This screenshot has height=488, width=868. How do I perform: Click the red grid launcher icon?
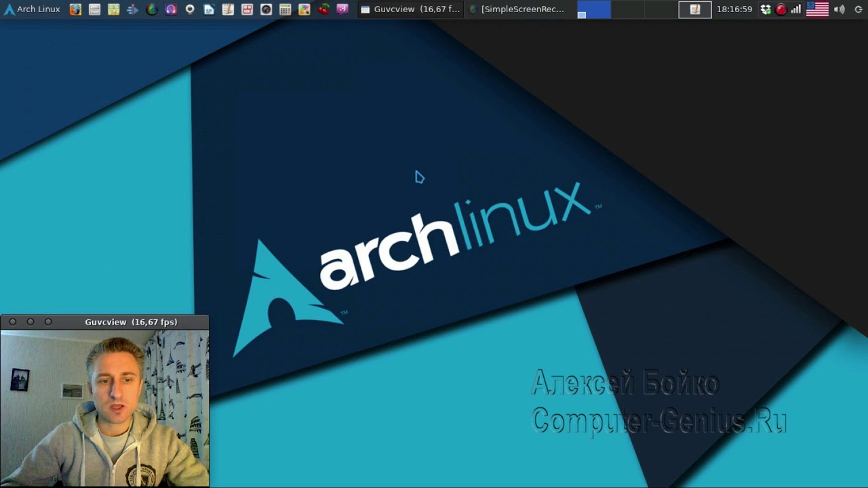247,9
